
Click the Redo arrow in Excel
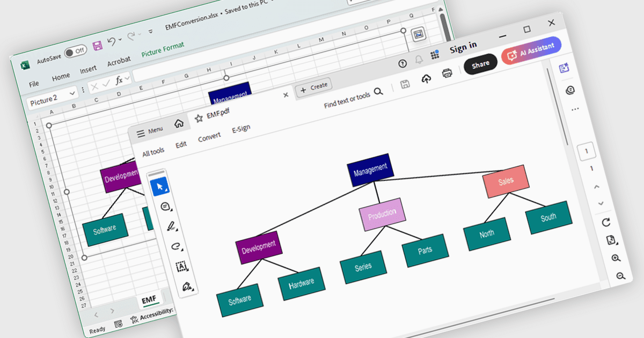click(x=130, y=36)
